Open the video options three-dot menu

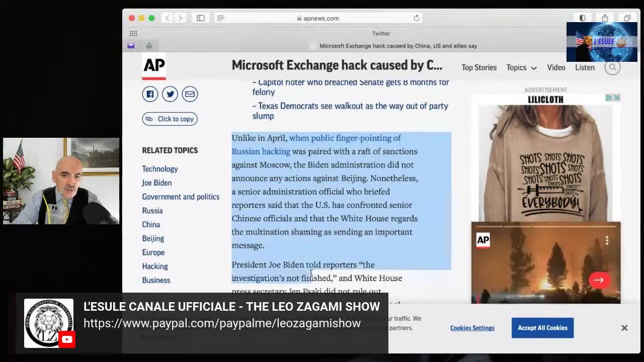click(607, 241)
